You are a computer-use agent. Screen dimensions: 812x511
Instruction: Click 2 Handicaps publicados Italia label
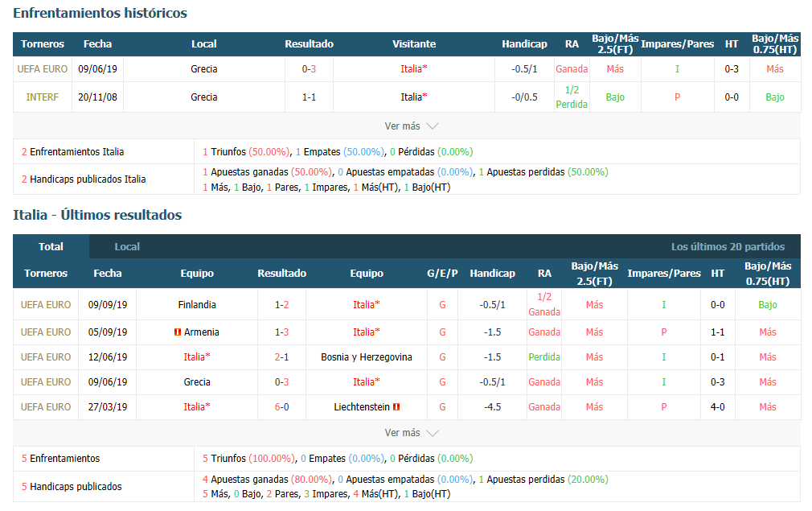pyautogui.click(x=84, y=179)
